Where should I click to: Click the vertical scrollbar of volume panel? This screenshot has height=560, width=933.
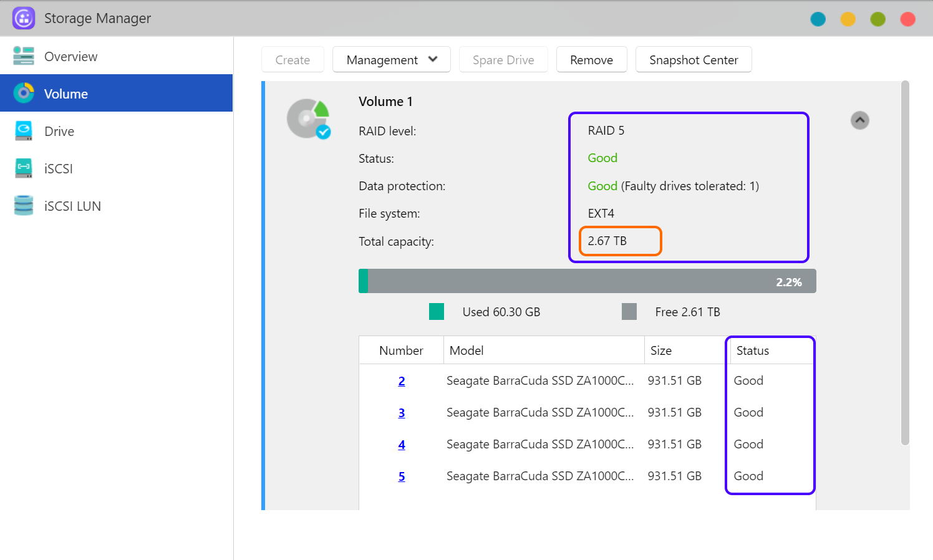pyautogui.click(x=905, y=262)
